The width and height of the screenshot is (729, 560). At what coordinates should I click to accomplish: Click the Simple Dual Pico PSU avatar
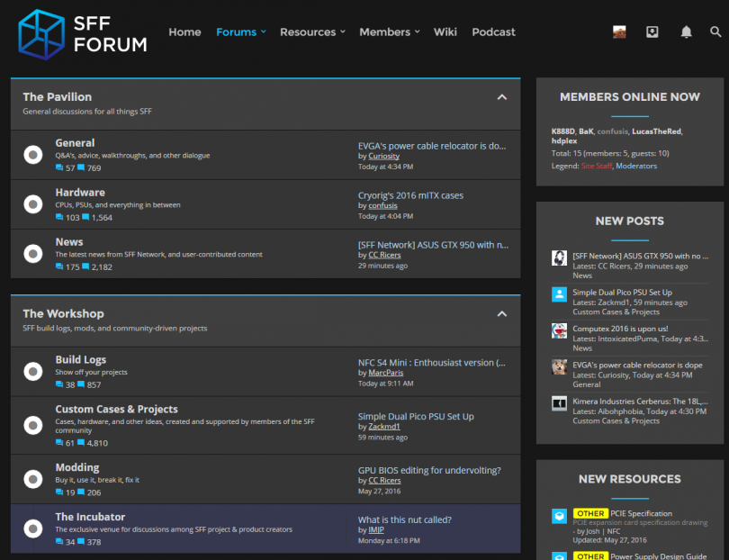point(559,294)
